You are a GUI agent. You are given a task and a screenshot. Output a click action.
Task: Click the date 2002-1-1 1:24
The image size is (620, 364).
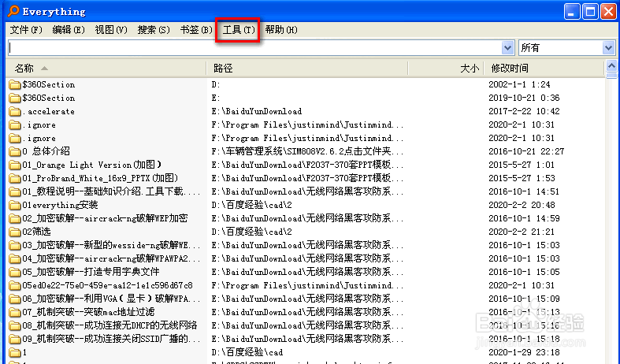click(x=519, y=84)
